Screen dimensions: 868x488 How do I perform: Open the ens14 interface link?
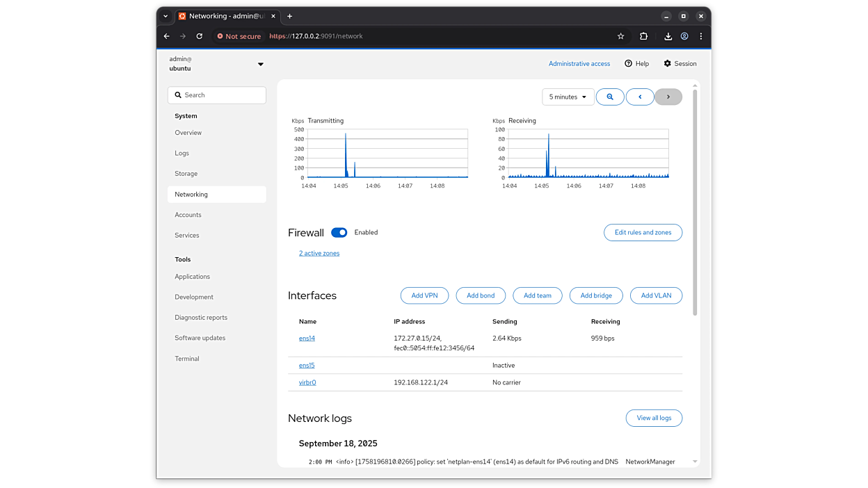click(307, 339)
